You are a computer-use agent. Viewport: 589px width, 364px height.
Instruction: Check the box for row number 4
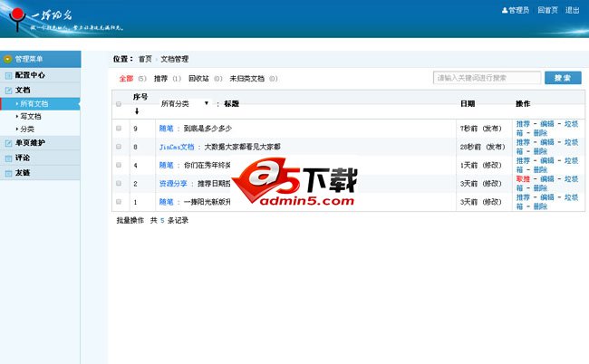click(x=119, y=165)
